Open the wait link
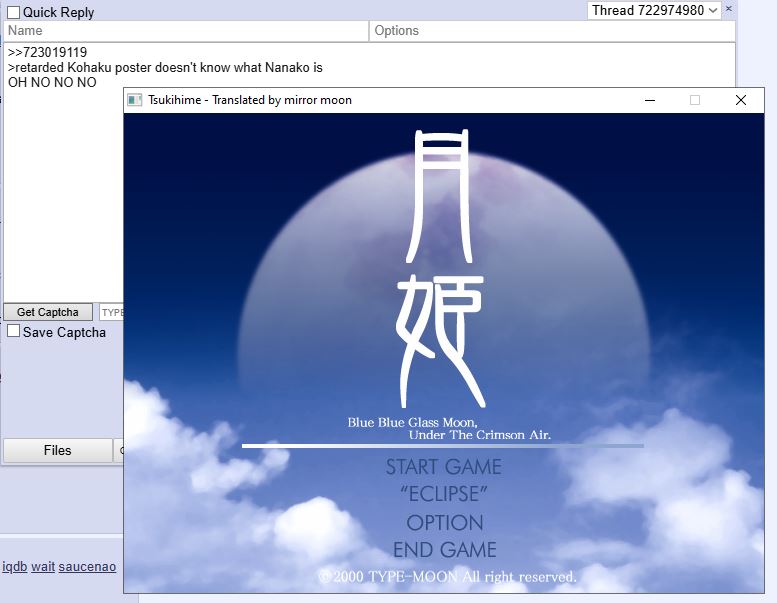This screenshot has height=603, width=777. 43,567
